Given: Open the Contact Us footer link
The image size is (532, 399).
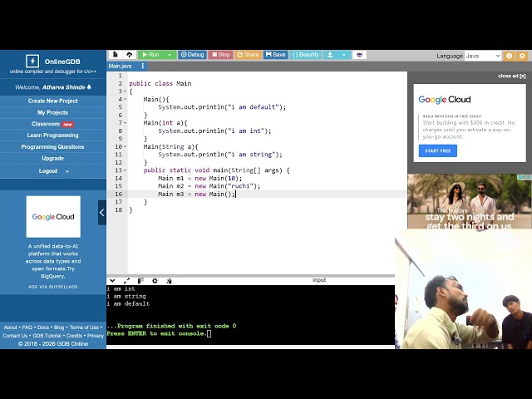Looking at the screenshot, I should [15, 336].
